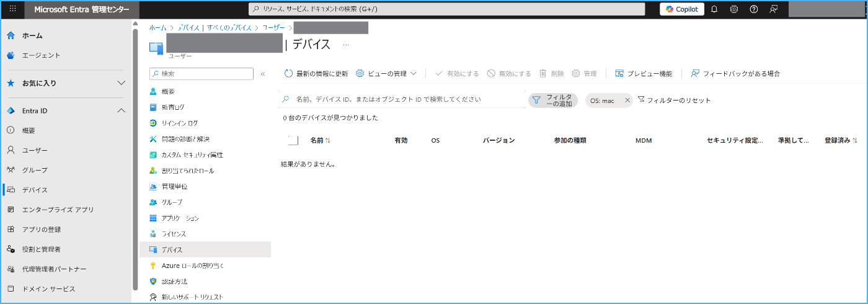This screenshot has width=868, height=304.
Task: Click 最新の情報に更新 refresh
Action: tap(316, 73)
